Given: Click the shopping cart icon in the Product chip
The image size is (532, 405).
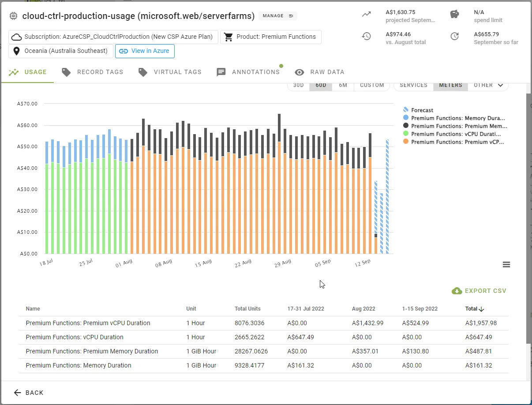Looking at the screenshot, I should [228, 37].
